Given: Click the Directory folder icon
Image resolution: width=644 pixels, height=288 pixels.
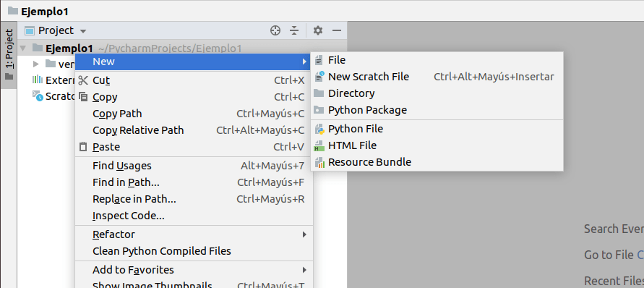Looking at the screenshot, I should 319,93.
